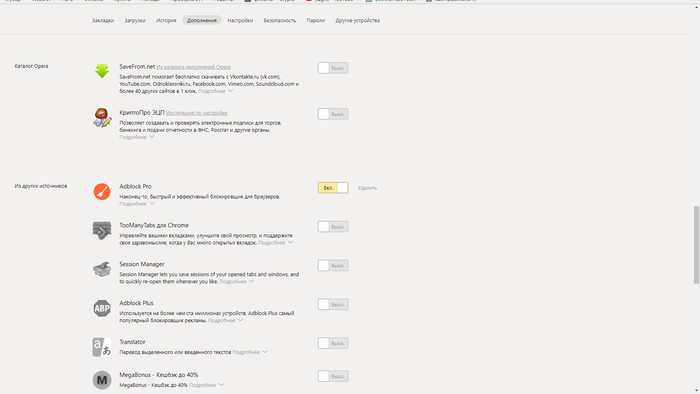700x394 pixels.
Task: Click the SaveFrom.net green arrow icon
Action: tap(102, 71)
